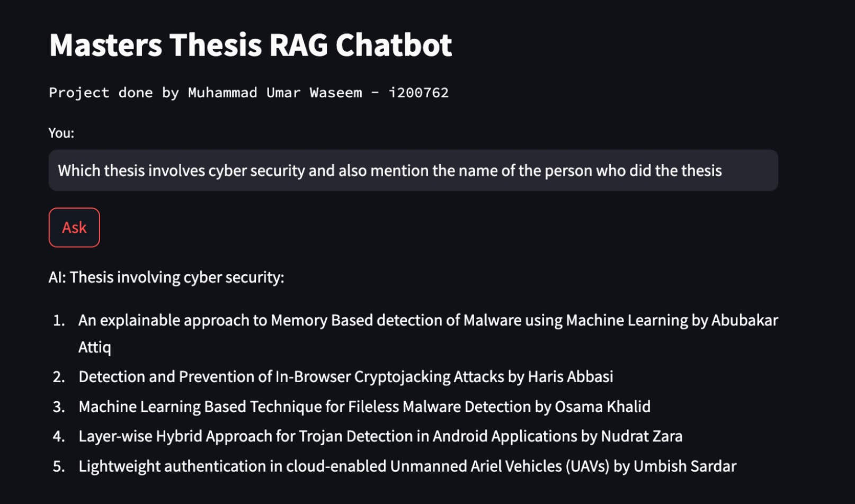855x504 pixels.
Task: Click the wrapped word "Attiq"
Action: [x=95, y=347]
